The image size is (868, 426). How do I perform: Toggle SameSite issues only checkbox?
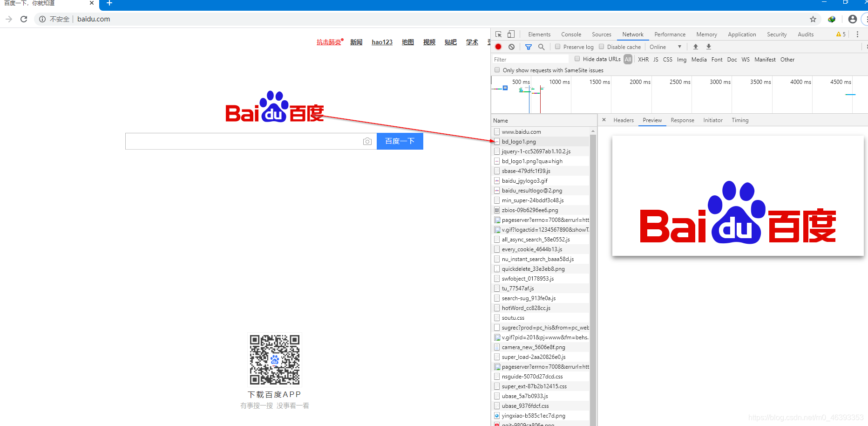(x=497, y=70)
